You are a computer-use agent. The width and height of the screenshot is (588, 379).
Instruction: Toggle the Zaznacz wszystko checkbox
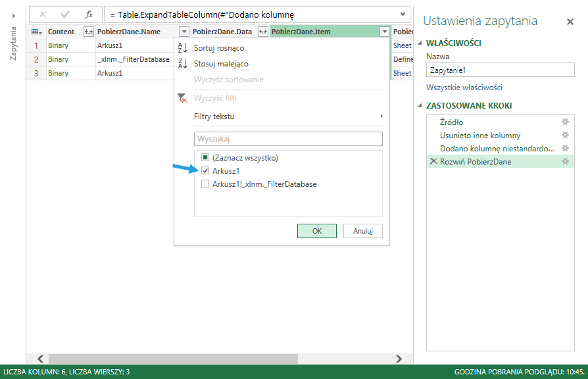click(206, 157)
